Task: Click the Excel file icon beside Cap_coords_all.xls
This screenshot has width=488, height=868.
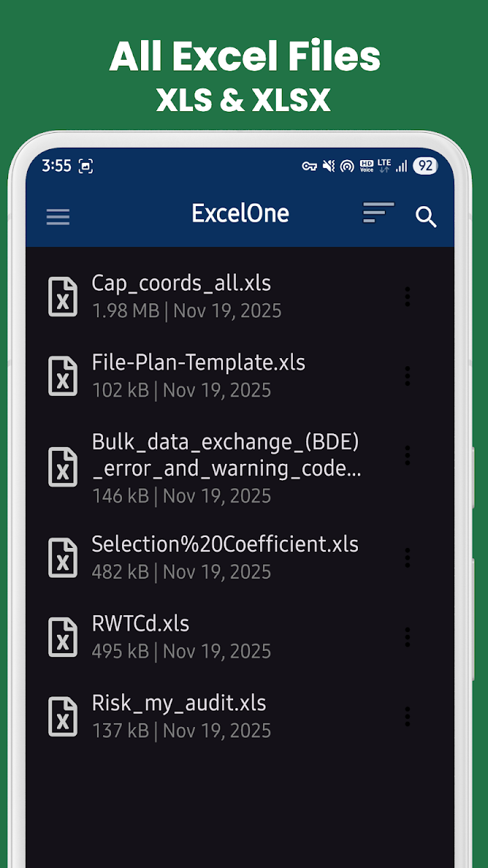Action: 63,297
